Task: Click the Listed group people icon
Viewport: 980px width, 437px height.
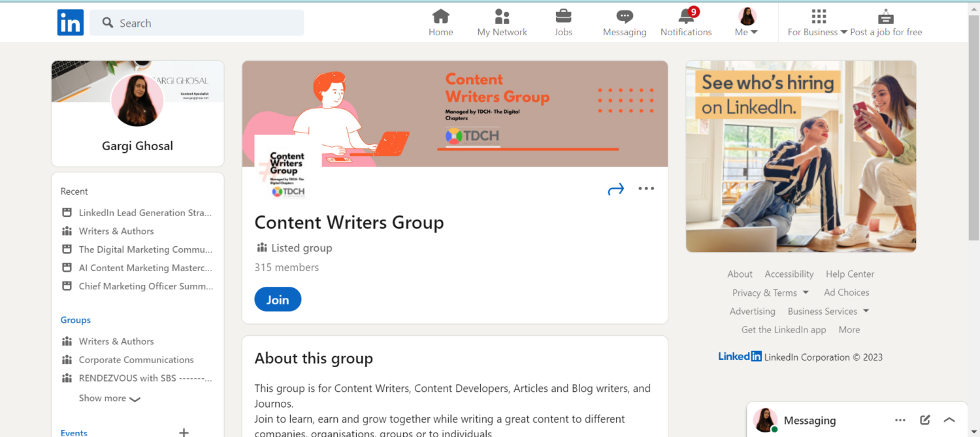Action: tap(262, 248)
